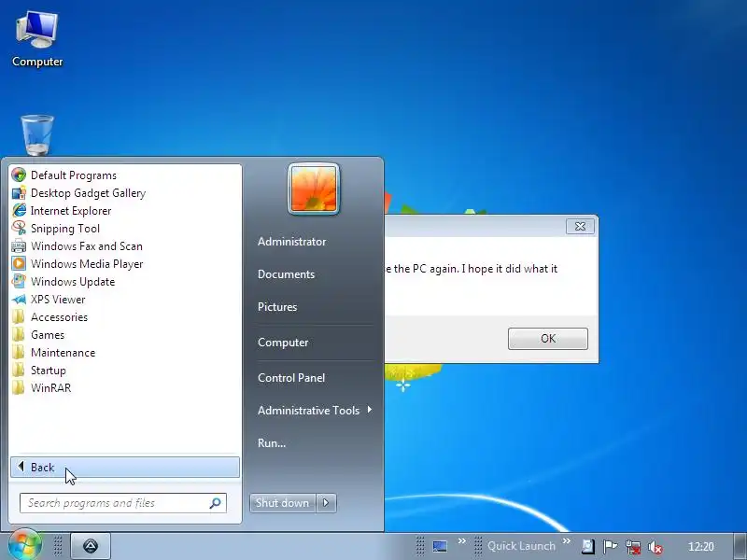
Task: Expand Quick Launch toolbar chevron
Action: (x=567, y=541)
